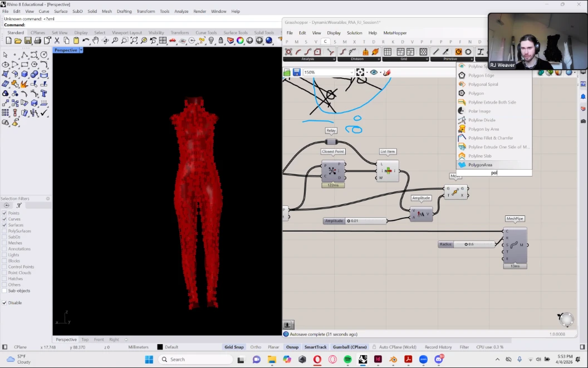
Task: Enable the Meshes selection filter
Action: [x=4, y=243]
